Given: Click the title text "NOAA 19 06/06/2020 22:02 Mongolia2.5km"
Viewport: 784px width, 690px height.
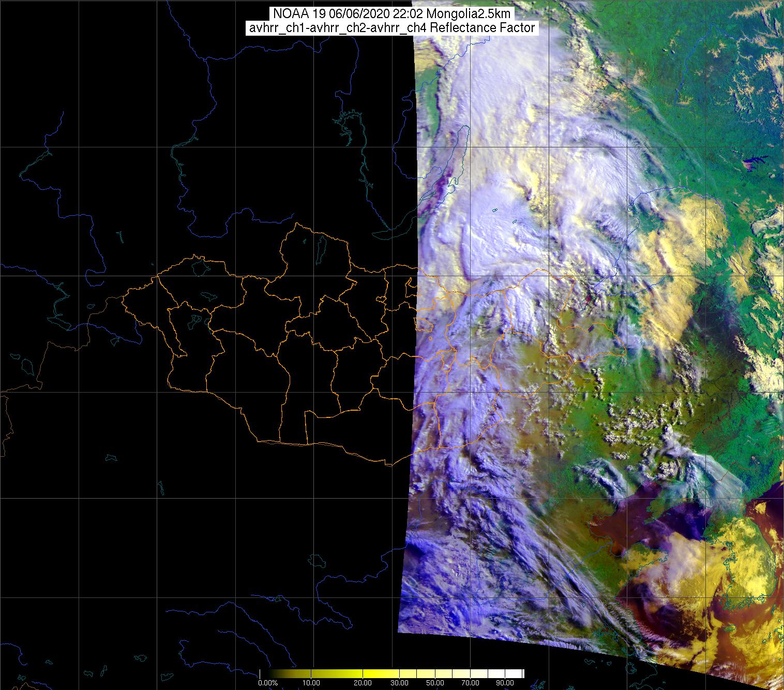Looking at the screenshot, I should pos(393,14).
